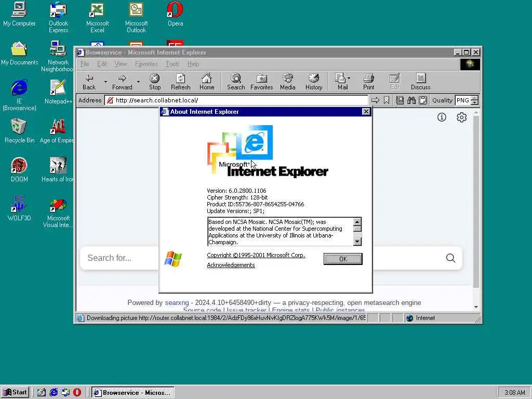Click the bookmarks book icon in address row

pyautogui.click(x=400, y=100)
